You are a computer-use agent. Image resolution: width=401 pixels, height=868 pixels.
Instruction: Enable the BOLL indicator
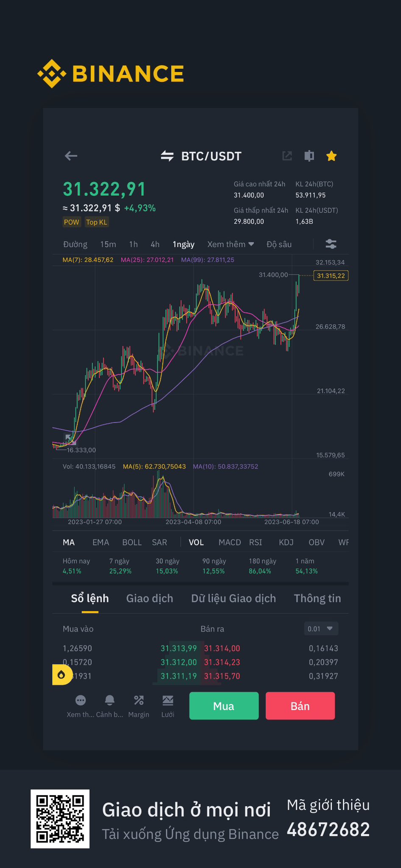click(x=132, y=542)
